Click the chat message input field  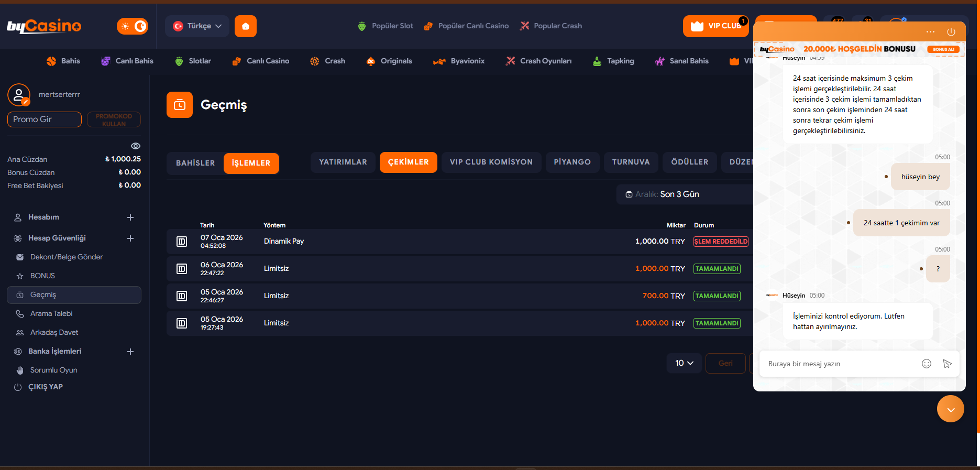pos(841,364)
